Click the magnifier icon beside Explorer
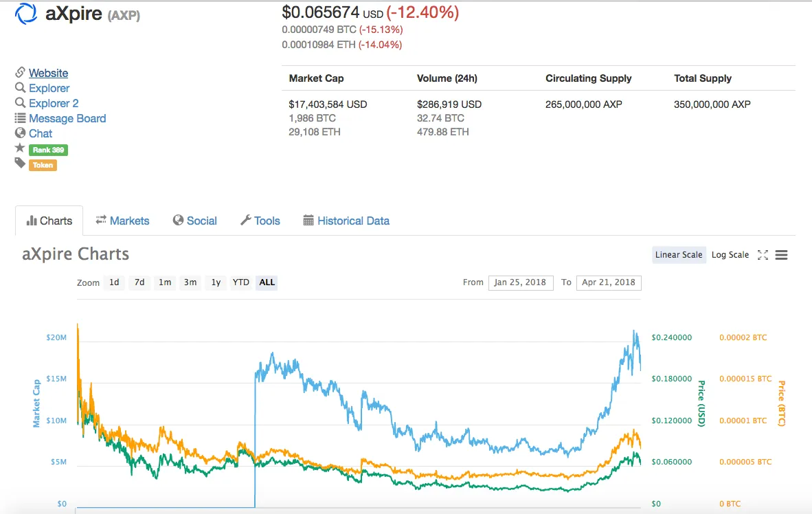This screenshot has height=514, width=812. tap(20, 87)
